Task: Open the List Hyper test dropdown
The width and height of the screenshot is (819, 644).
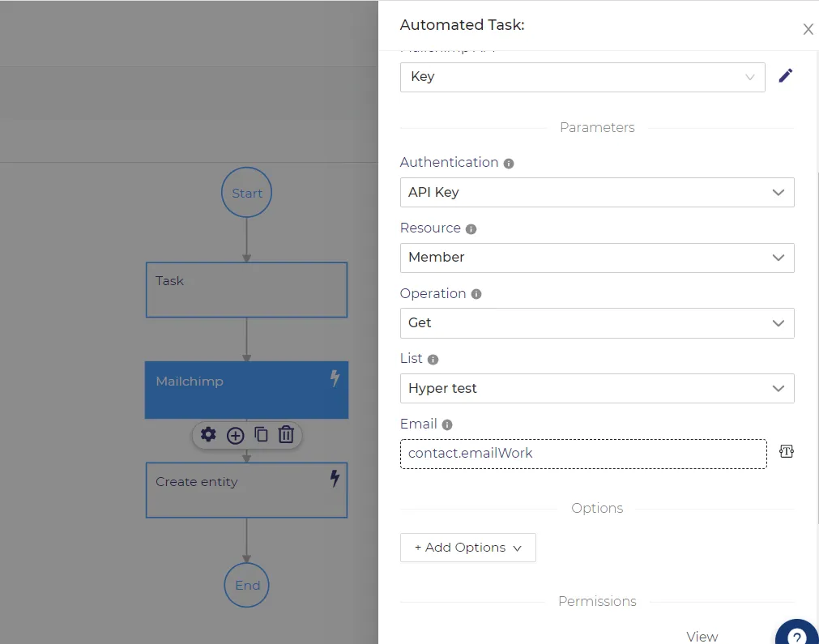Action: 597,388
